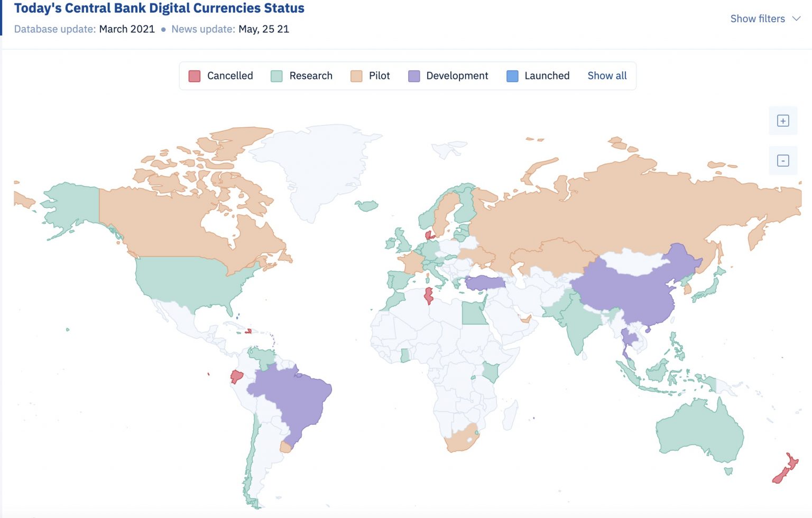Click the Show all link
Image resolution: width=812 pixels, height=518 pixels.
[x=607, y=76]
